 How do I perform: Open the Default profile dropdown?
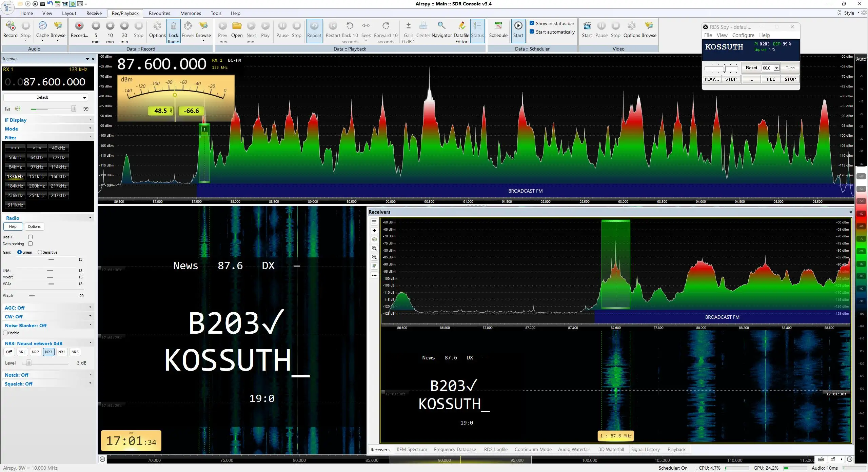pyautogui.click(x=45, y=97)
